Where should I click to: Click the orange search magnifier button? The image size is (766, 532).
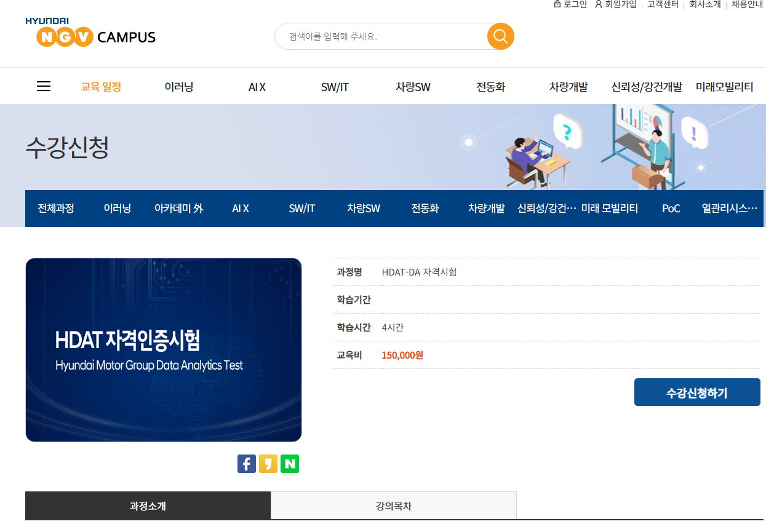point(500,36)
